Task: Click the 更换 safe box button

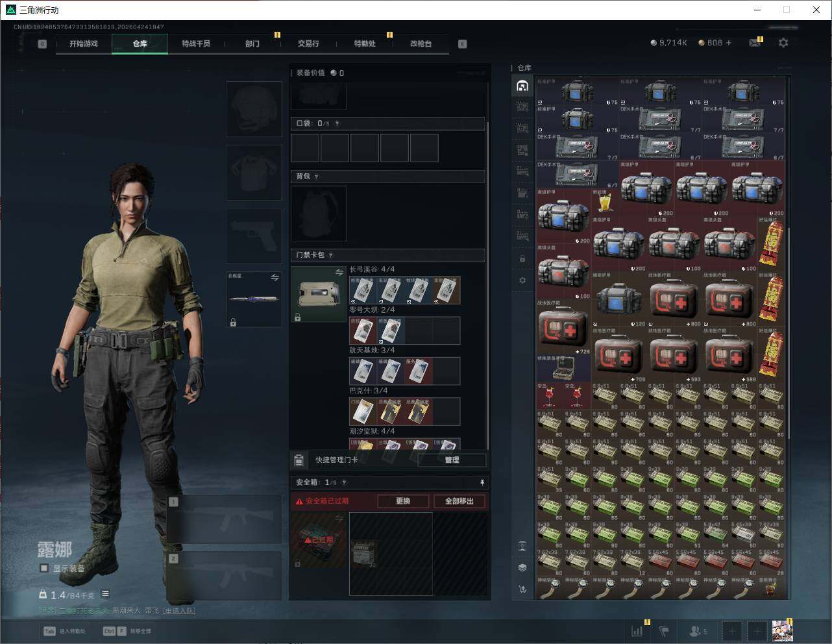Action: (403, 501)
